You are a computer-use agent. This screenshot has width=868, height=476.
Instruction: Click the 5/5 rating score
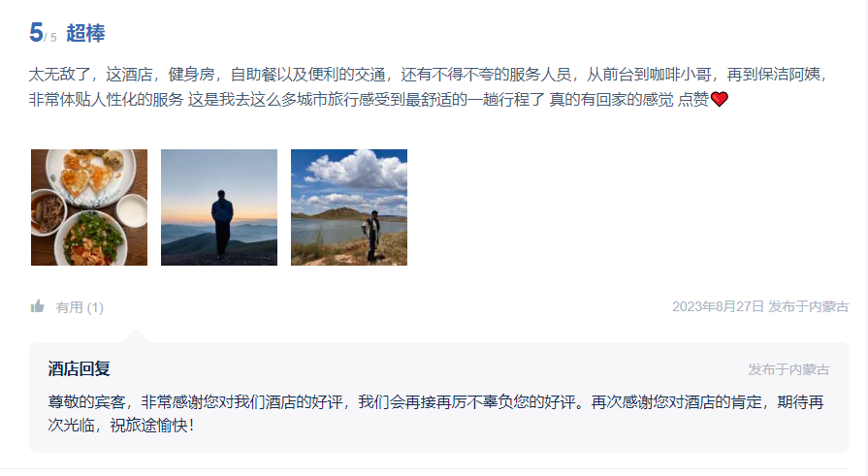point(43,33)
